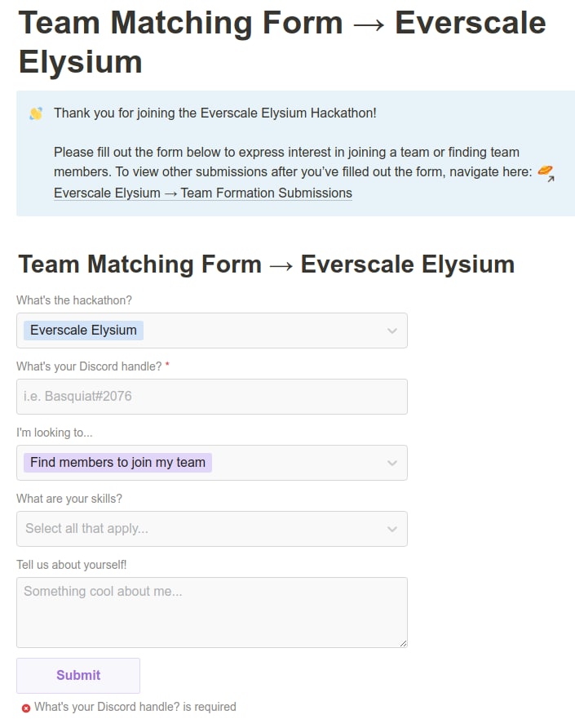Focus the Discord handle input field
Viewport: 575px width, 728px height.
211,397
